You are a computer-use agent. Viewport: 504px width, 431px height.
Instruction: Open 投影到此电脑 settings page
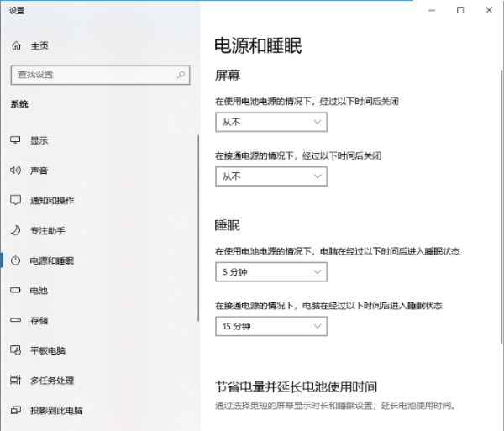pos(56,411)
